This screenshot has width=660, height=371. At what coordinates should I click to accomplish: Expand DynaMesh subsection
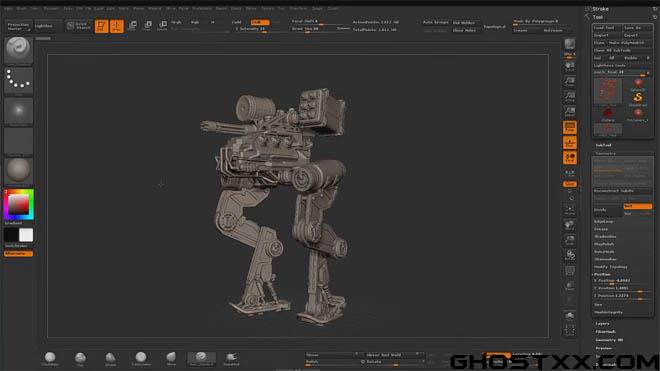(604, 252)
